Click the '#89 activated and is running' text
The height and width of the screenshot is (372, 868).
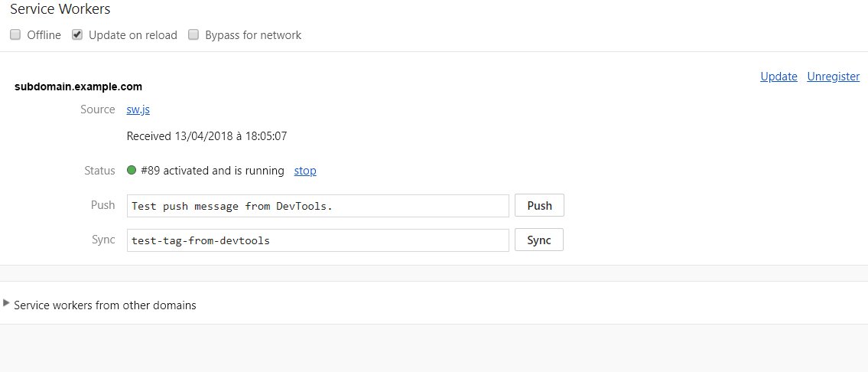click(x=213, y=171)
